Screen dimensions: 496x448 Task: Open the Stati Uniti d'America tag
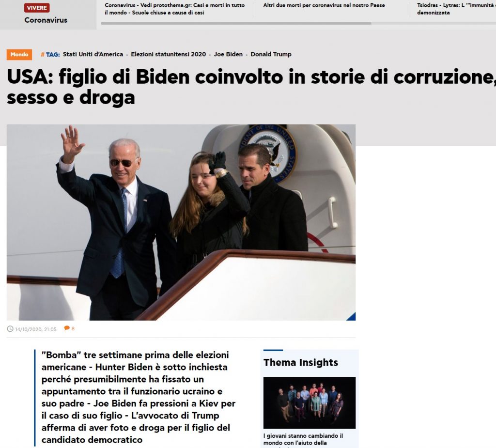[93, 54]
